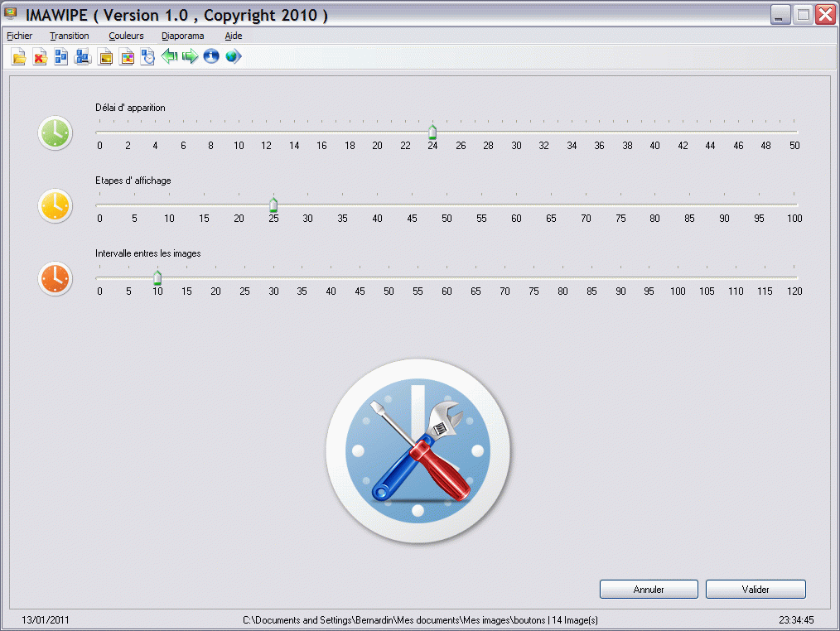Click the Valider button
Viewport: 840px width, 631px height.
(756, 590)
